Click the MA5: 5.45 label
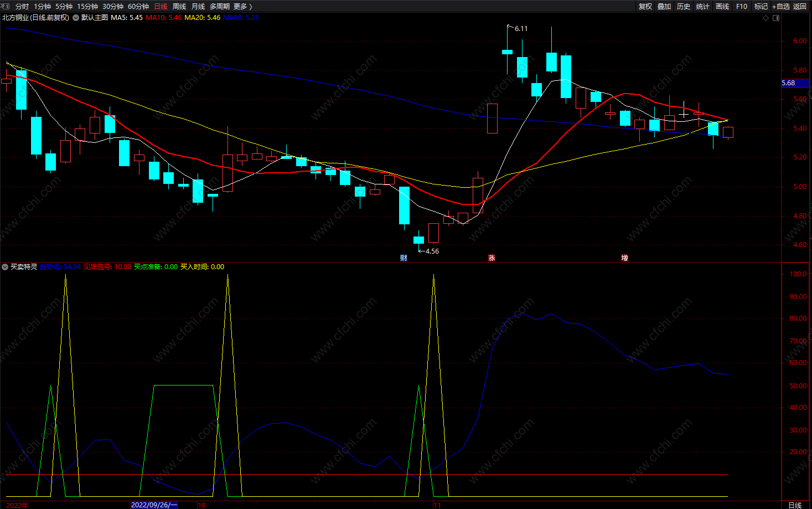812x509 pixels. pos(127,18)
